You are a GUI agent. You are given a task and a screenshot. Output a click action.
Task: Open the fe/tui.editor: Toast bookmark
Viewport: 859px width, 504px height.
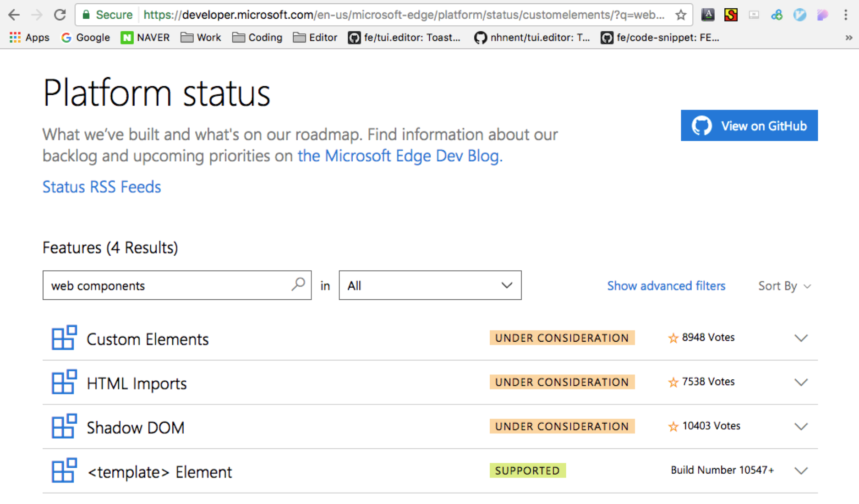tap(404, 38)
